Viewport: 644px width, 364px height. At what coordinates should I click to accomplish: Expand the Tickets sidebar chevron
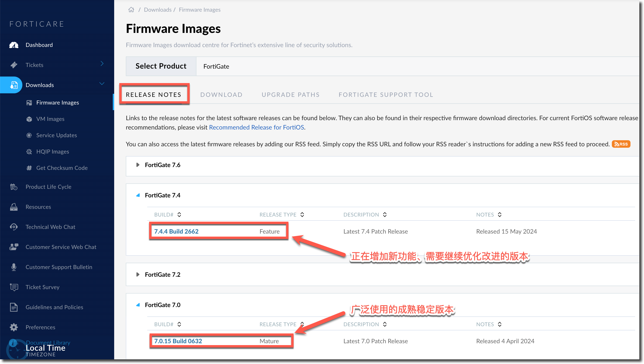point(102,64)
